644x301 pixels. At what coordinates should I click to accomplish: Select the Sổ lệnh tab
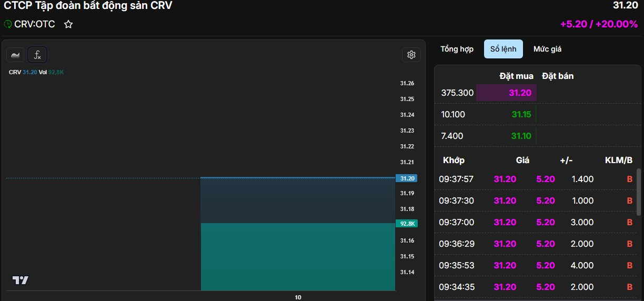click(x=503, y=49)
